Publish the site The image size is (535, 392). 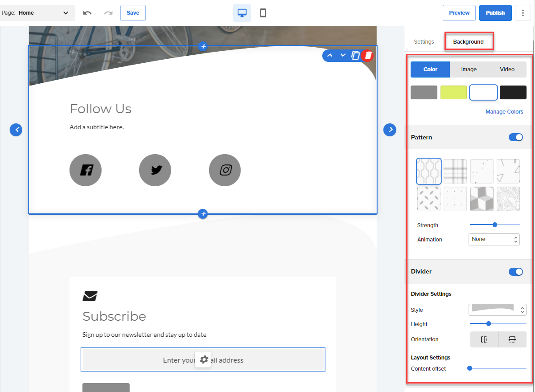pyautogui.click(x=495, y=13)
